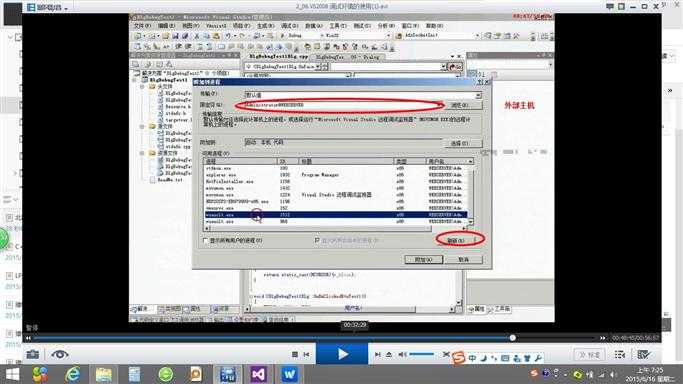
Task: Open the 调试 menu in Visual Studio
Action: click(x=289, y=26)
